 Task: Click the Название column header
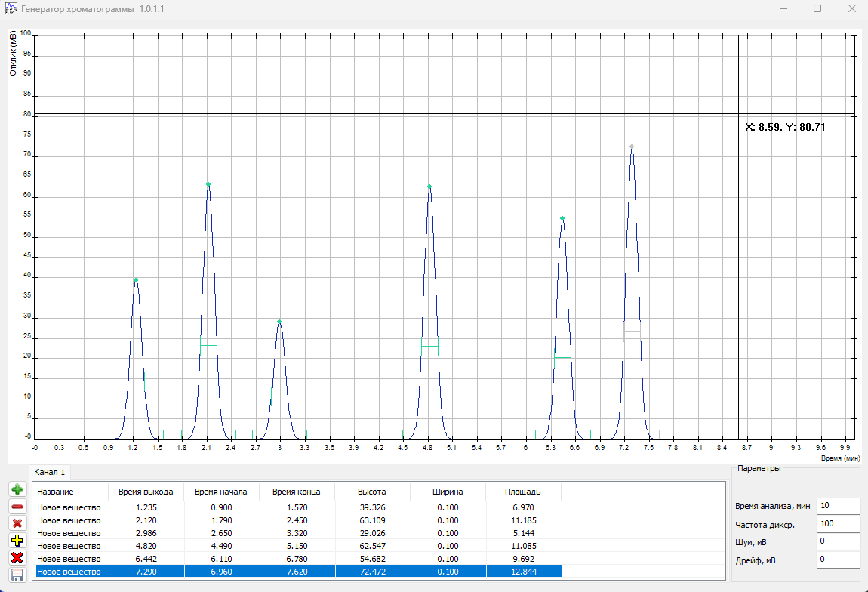click(x=71, y=492)
